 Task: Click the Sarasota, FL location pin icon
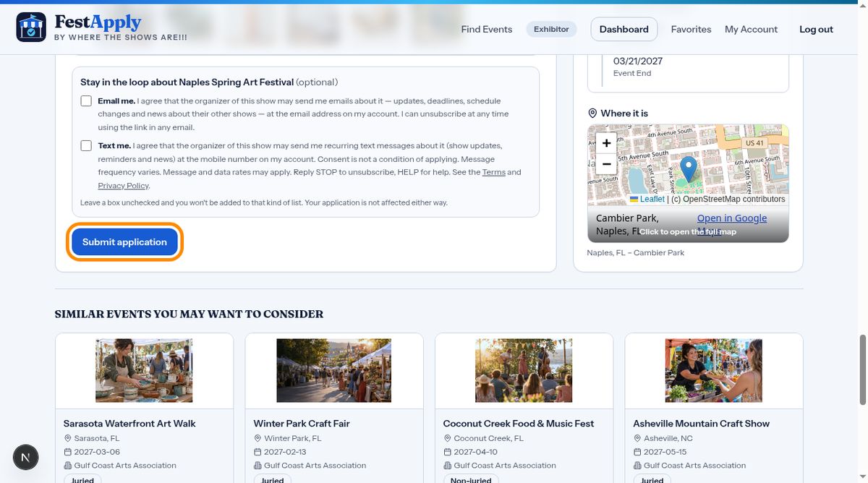tap(68, 438)
